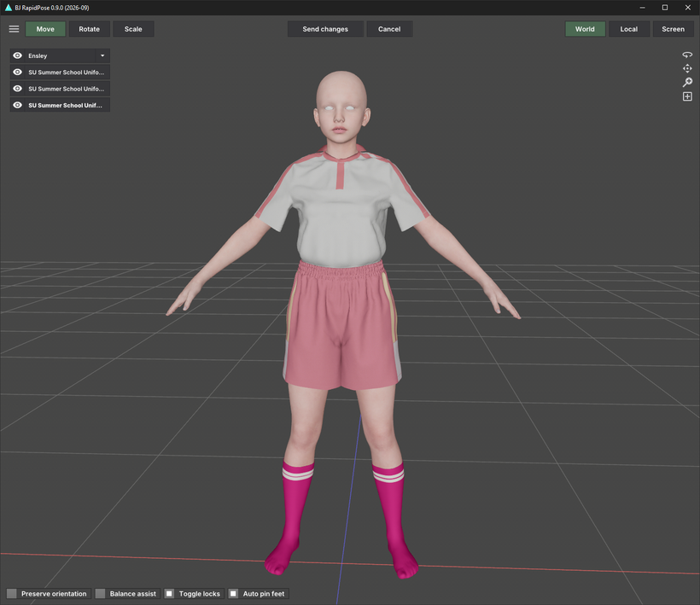Toggle eye icon of middle SU Summer School row
Screen dimensions: 700x605
[17, 89]
